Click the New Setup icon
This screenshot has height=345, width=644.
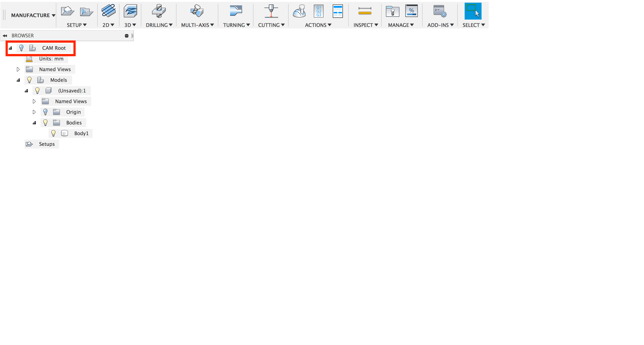[67, 11]
